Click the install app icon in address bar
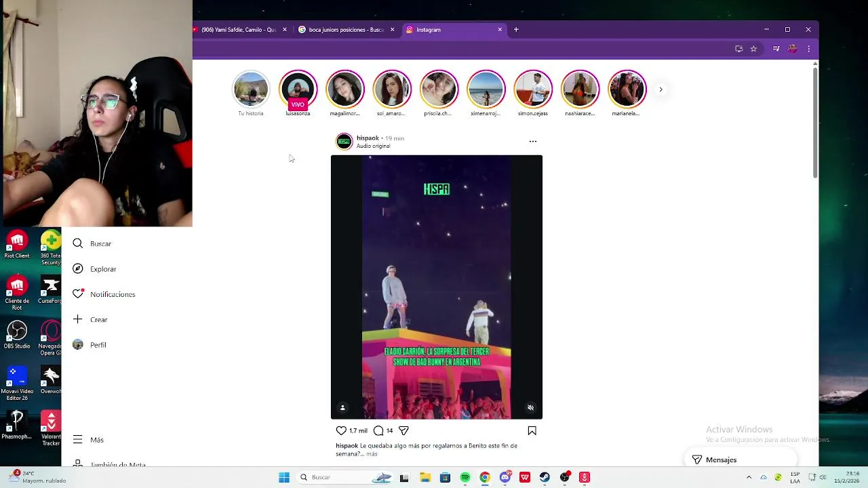The height and width of the screenshot is (488, 868). pyautogui.click(x=738, y=49)
